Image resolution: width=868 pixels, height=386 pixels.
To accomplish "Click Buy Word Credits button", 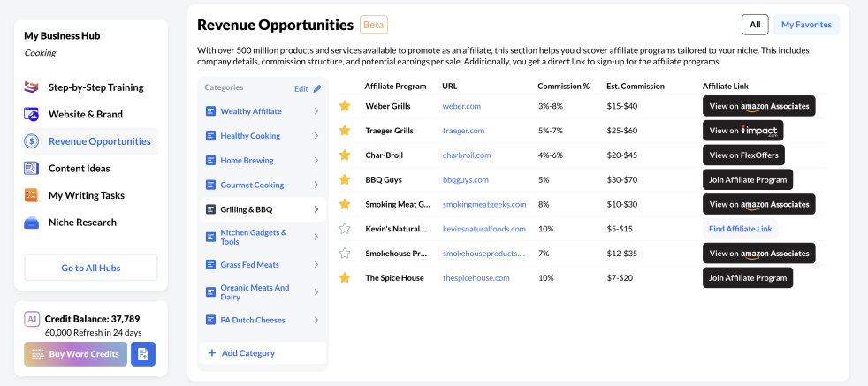I will [x=75, y=354].
